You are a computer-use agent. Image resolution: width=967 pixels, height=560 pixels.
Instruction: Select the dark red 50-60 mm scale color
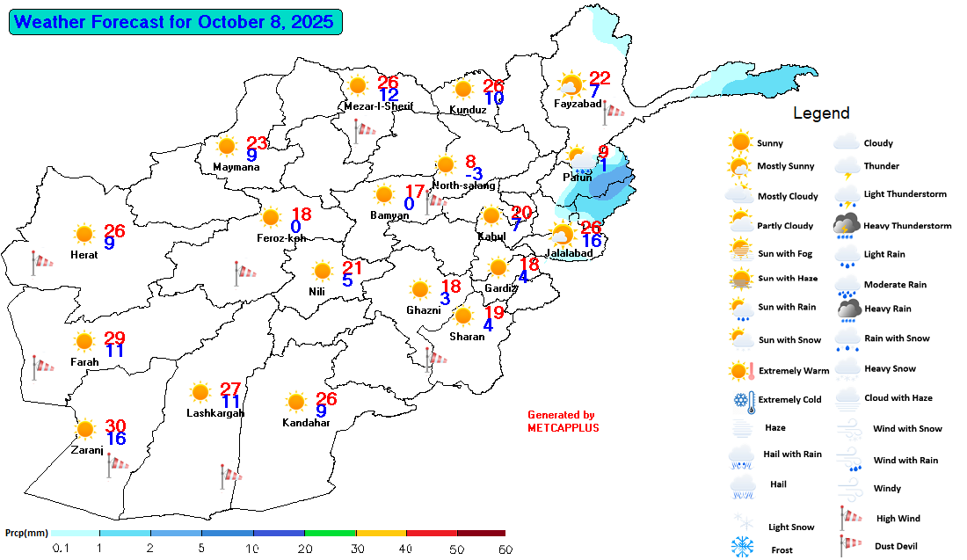481,533
